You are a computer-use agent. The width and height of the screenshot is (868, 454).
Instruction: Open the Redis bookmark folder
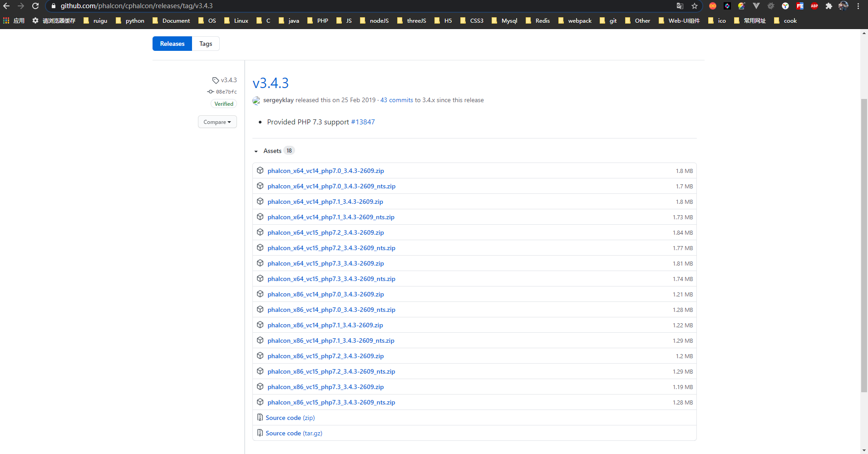point(538,20)
